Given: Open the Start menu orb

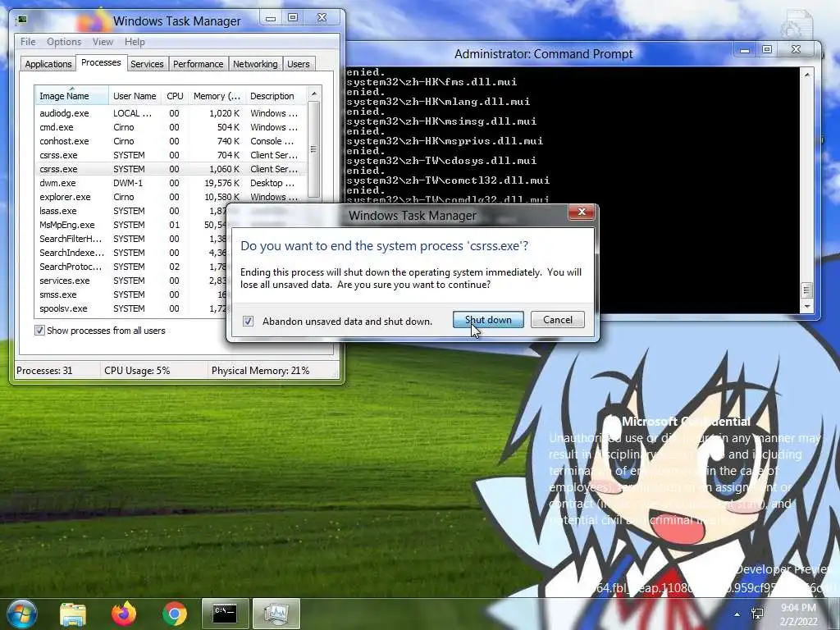Looking at the screenshot, I should pyautogui.click(x=21, y=614).
